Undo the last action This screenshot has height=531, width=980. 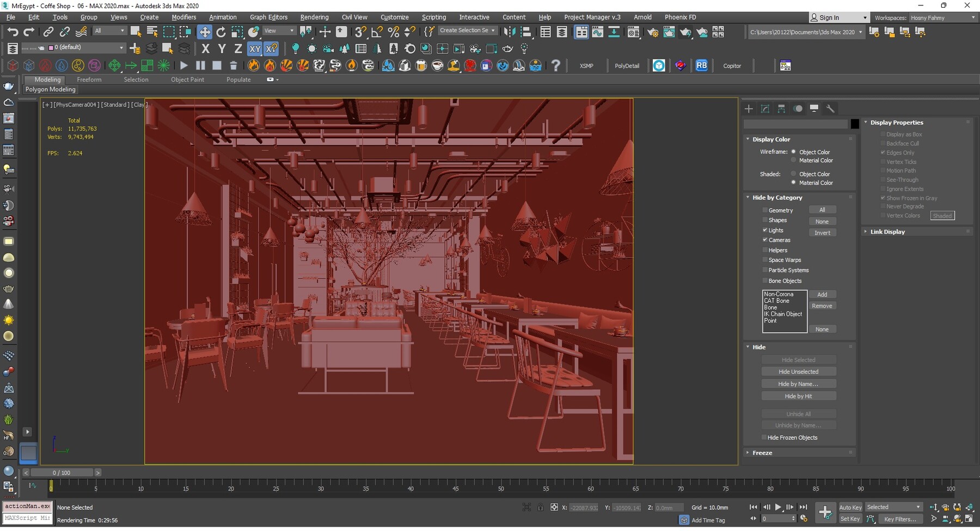point(13,32)
